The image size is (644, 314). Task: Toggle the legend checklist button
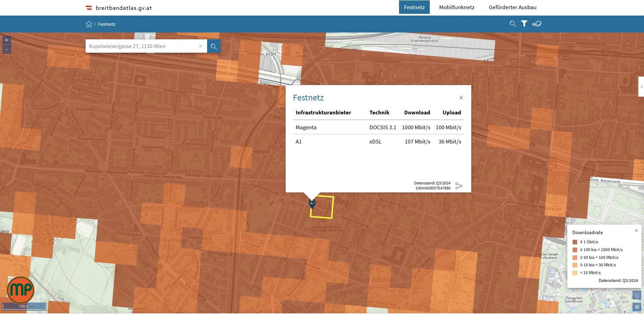pyautogui.click(x=637, y=295)
